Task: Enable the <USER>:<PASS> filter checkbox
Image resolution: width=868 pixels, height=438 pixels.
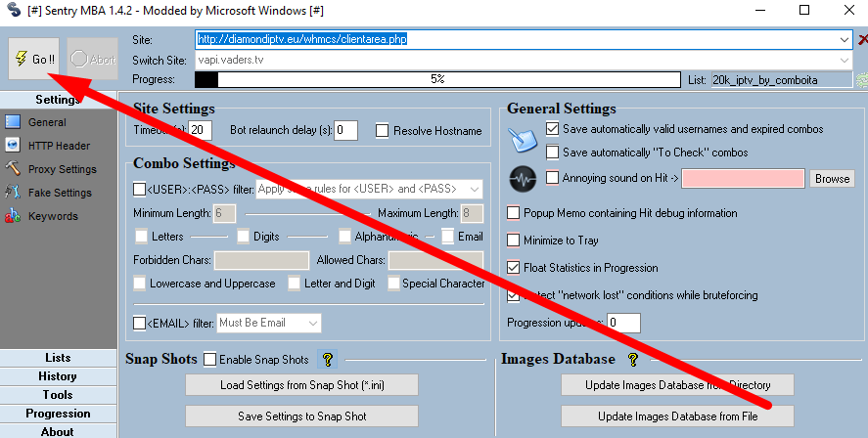Action: tap(140, 189)
